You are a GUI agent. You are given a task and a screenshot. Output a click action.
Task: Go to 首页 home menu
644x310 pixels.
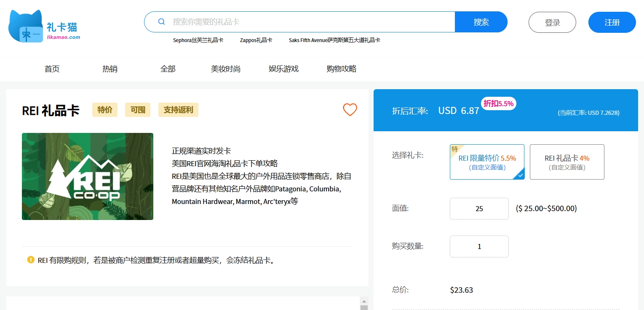52,69
